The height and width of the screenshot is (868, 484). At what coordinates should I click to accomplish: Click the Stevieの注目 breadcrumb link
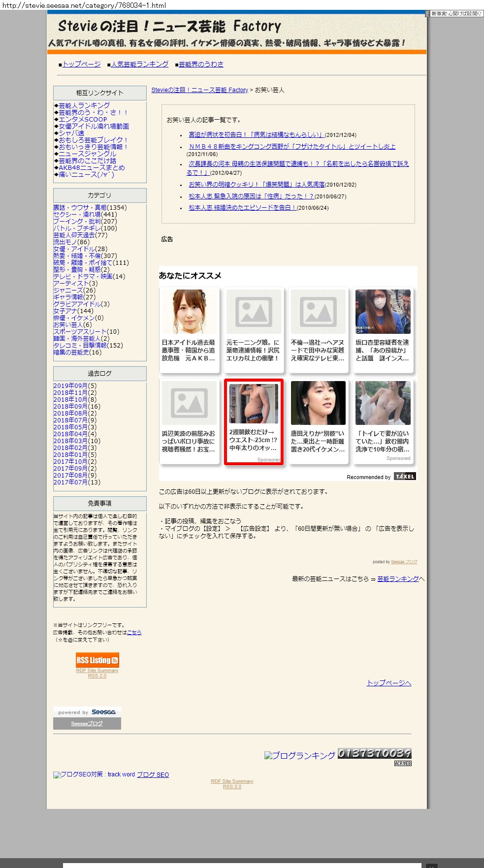[199, 90]
